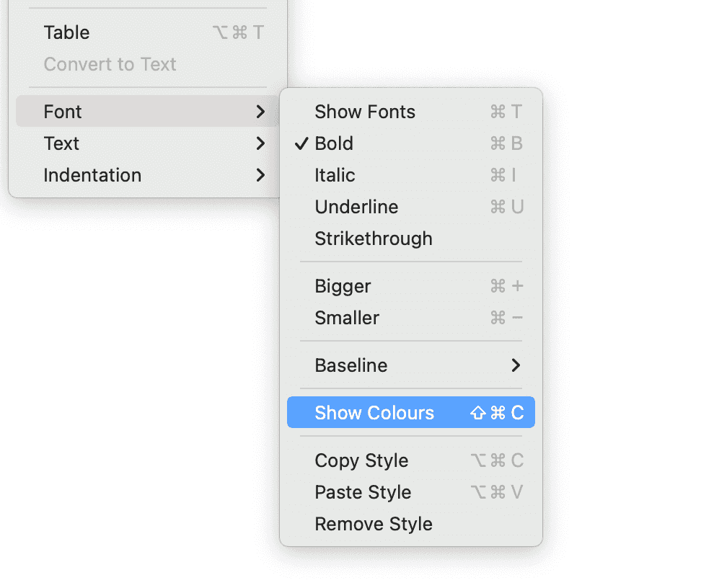Click the Text submenu chevron
This screenshot has height=588, width=701.
click(x=261, y=143)
